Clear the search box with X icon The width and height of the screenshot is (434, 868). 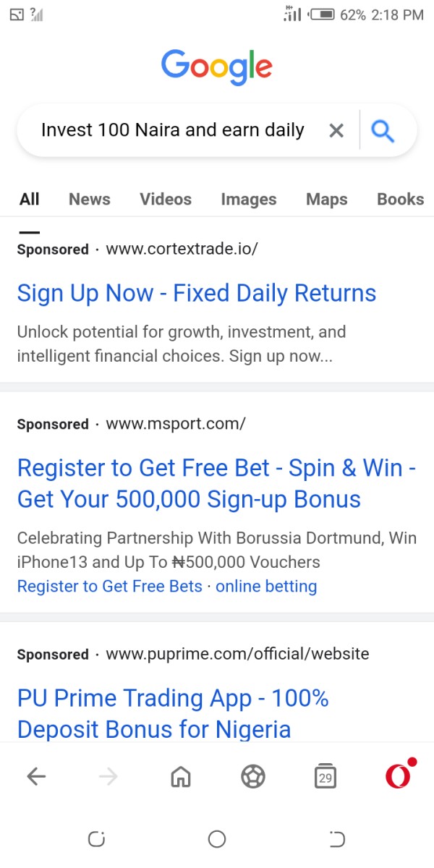pyautogui.click(x=336, y=130)
